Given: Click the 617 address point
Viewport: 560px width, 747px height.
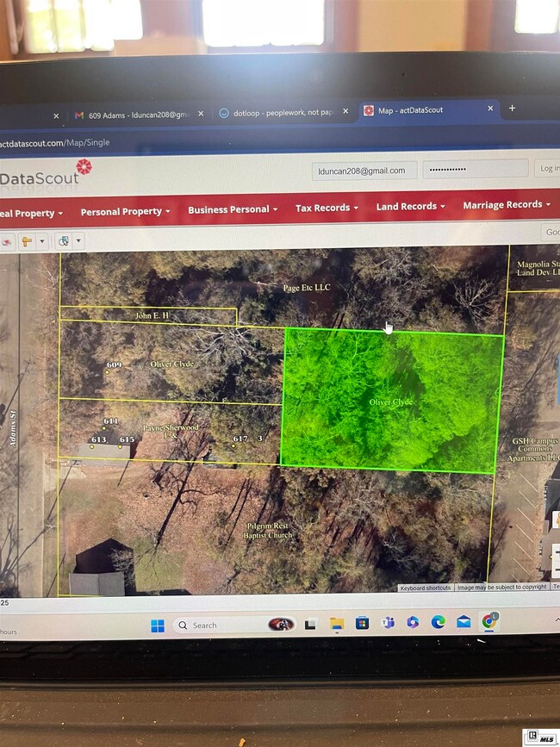Looking at the screenshot, I should [233, 445].
